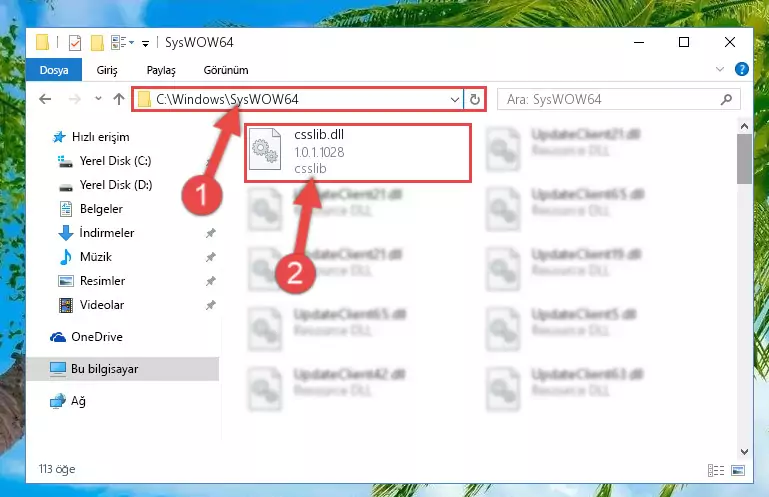Open Help with the blue question mark icon

(x=742, y=69)
